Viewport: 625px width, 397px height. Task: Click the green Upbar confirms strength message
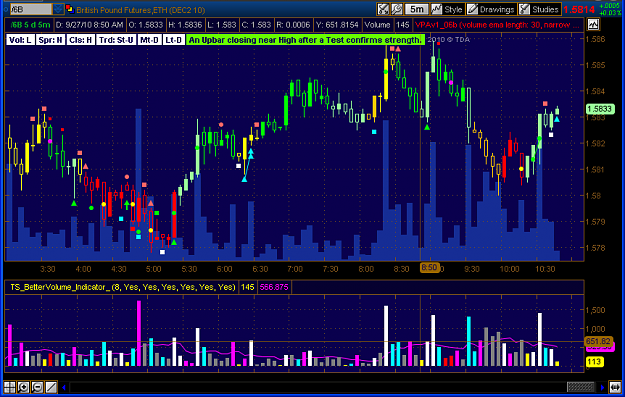305,40
